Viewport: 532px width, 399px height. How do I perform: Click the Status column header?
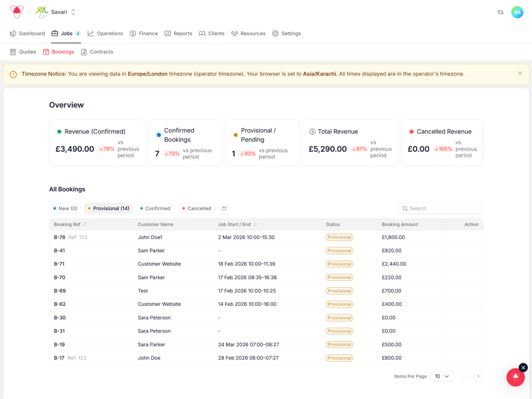[333, 225]
